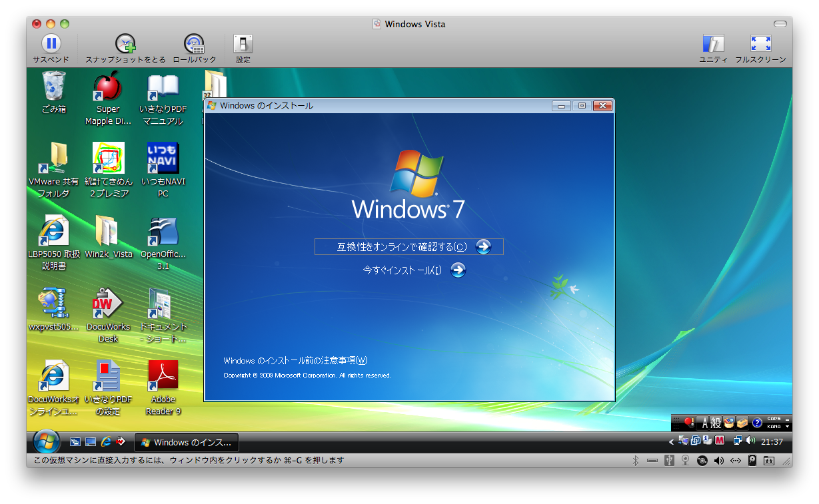The height and width of the screenshot is (504, 819).
Task: Click the red McAfee M tray icon
Action: click(x=720, y=441)
